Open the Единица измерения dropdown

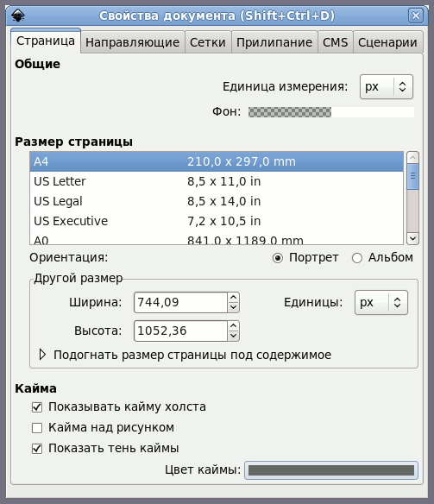pyautogui.click(x=387, y=87)
